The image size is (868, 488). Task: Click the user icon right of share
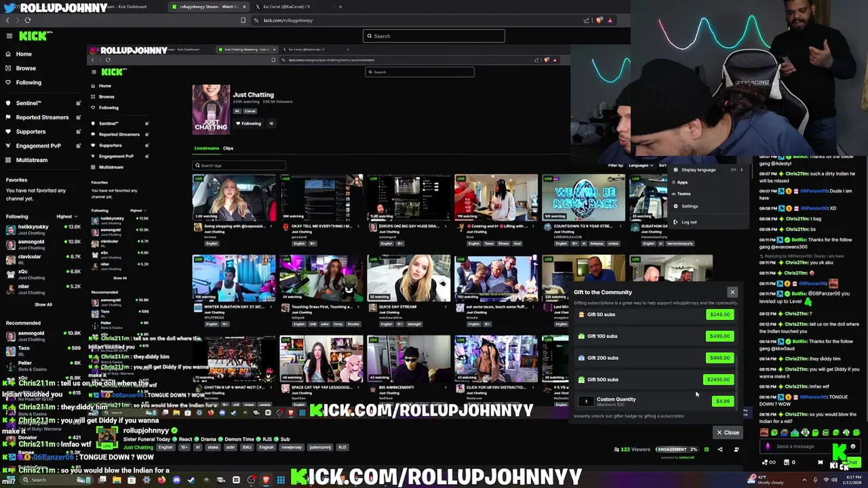pyautogui.click(x=736, y=449)
